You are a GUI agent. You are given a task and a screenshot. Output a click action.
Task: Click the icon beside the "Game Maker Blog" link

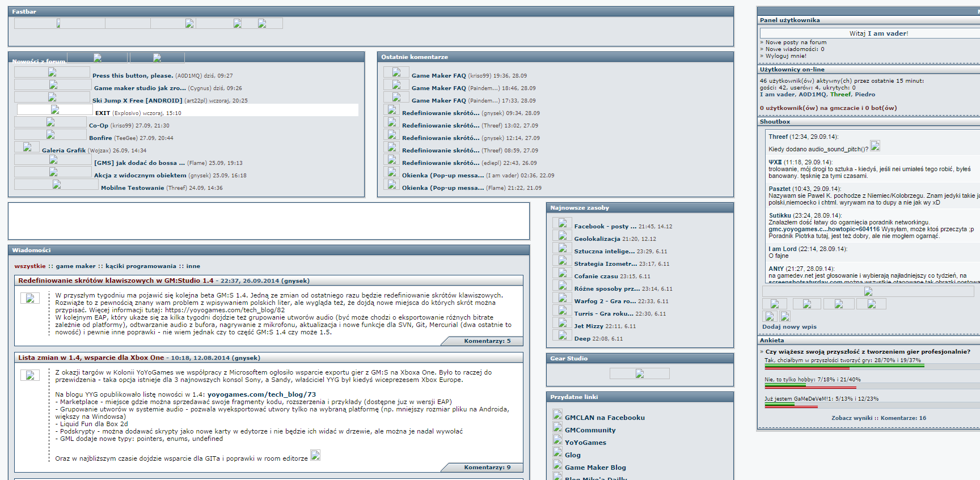point(557,464)
